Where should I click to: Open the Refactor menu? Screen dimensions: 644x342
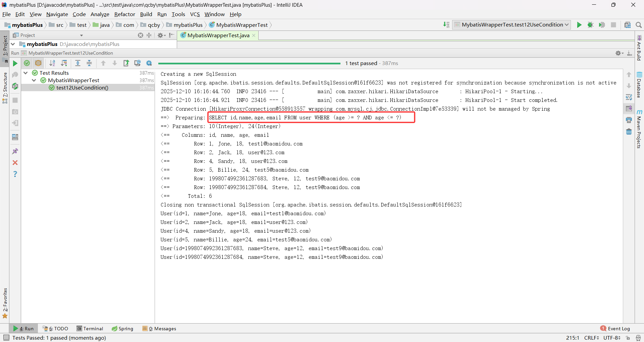coord(124,14)
